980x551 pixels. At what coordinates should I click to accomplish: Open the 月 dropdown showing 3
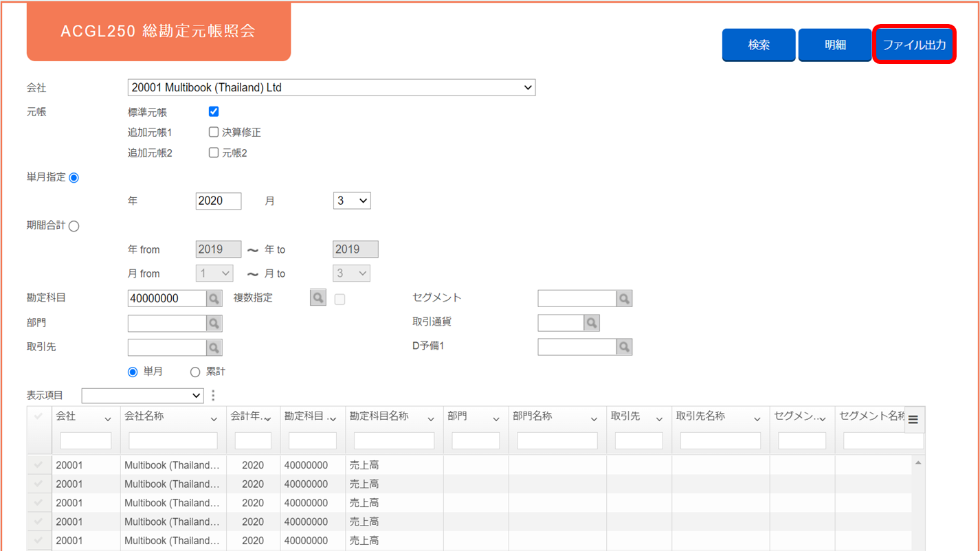tap(352, 201)
